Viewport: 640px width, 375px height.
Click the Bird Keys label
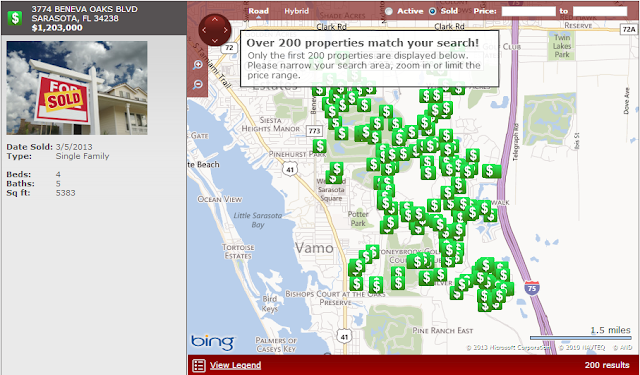tap(270, 304)
